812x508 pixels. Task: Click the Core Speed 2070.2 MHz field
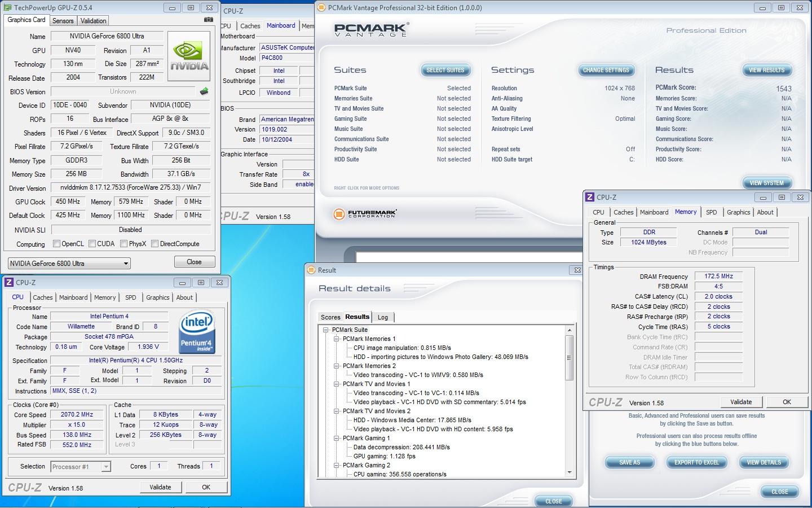77,414
